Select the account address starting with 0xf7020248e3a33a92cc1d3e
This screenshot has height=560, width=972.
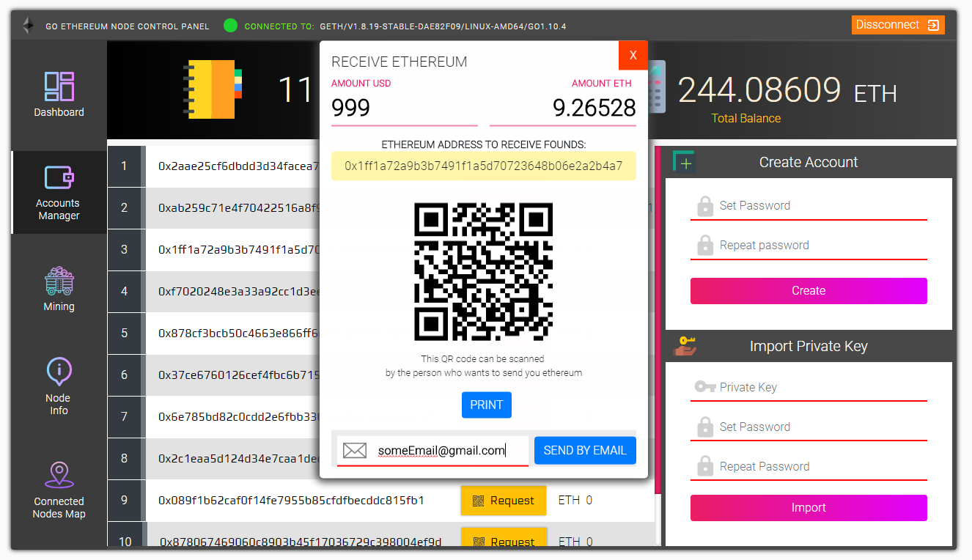pos(239,292)
